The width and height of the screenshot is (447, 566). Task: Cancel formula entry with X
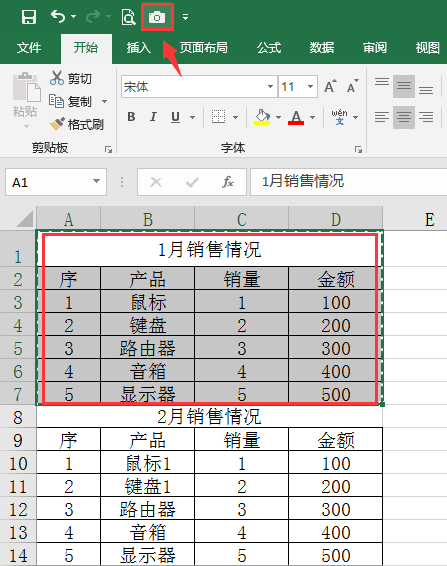coord(156,182)
